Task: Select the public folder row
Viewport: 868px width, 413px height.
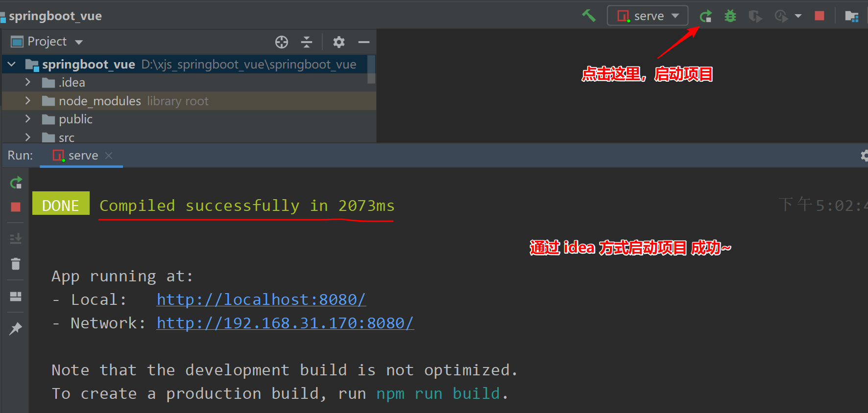Action: tap(189, 119)
